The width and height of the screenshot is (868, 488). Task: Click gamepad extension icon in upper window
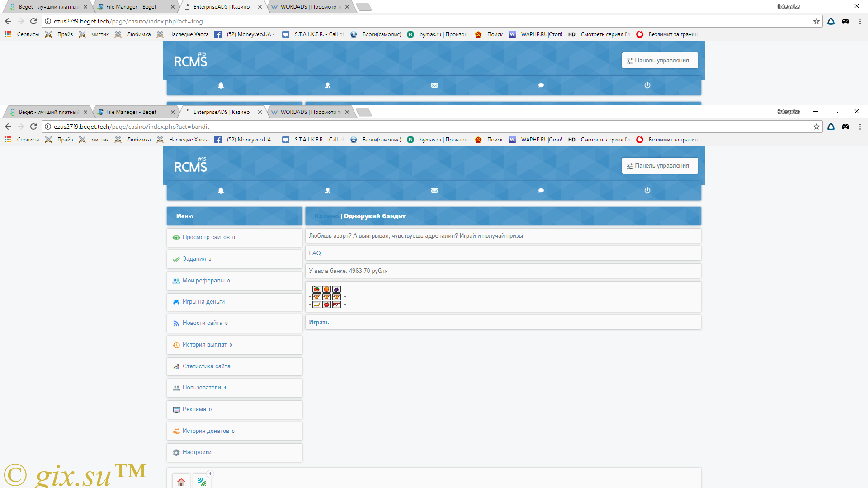coord(845,21)
